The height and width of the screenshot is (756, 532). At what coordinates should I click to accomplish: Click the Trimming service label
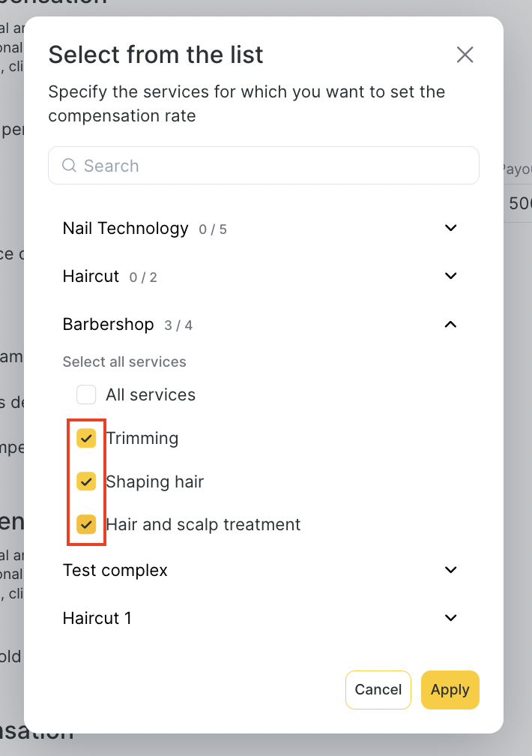point(142,439)
